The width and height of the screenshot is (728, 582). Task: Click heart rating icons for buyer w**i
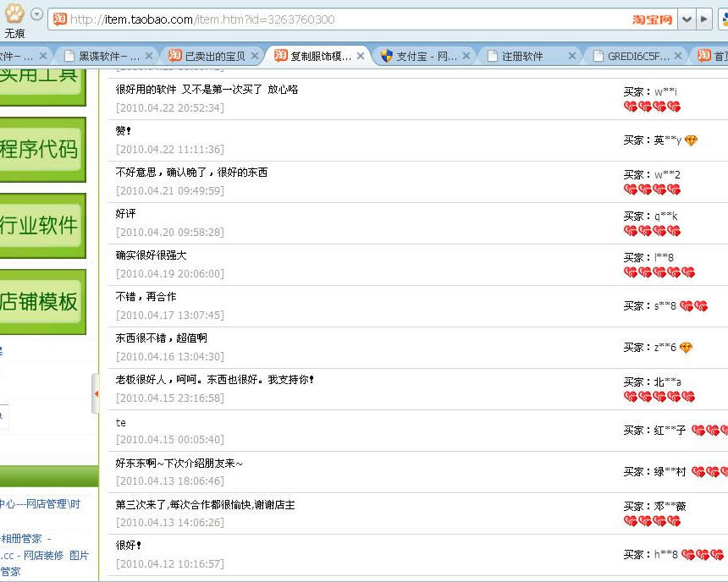pos(653,107)
